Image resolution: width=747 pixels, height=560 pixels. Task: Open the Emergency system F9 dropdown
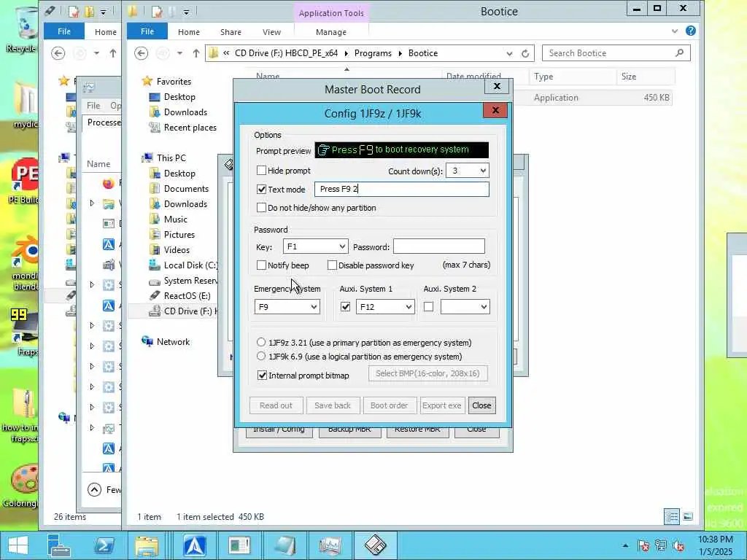(x=314, y=307)
